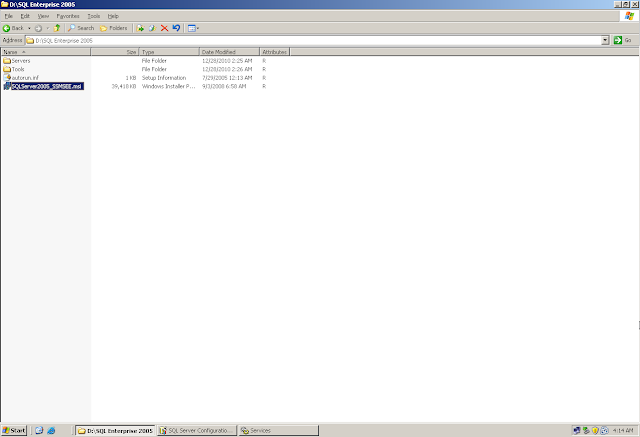Open the Favorites menu
This screenshot has height=437, width=640.
coord(68,16)
